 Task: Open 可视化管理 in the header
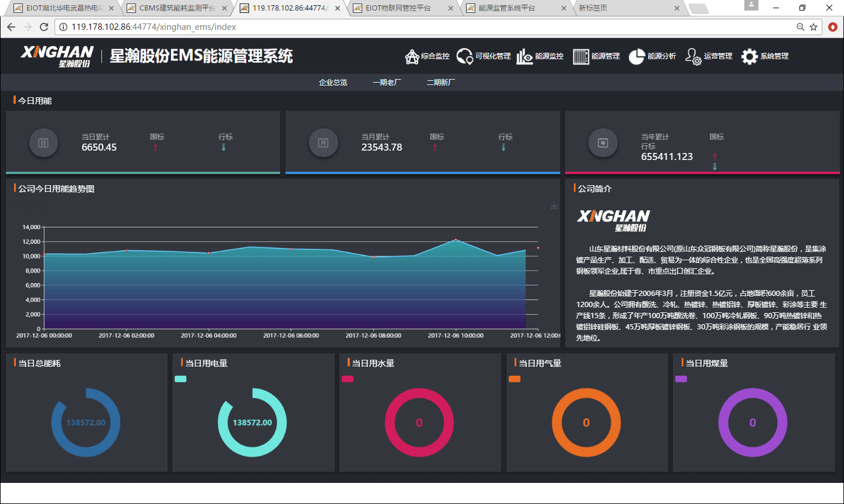coord(465,56)
